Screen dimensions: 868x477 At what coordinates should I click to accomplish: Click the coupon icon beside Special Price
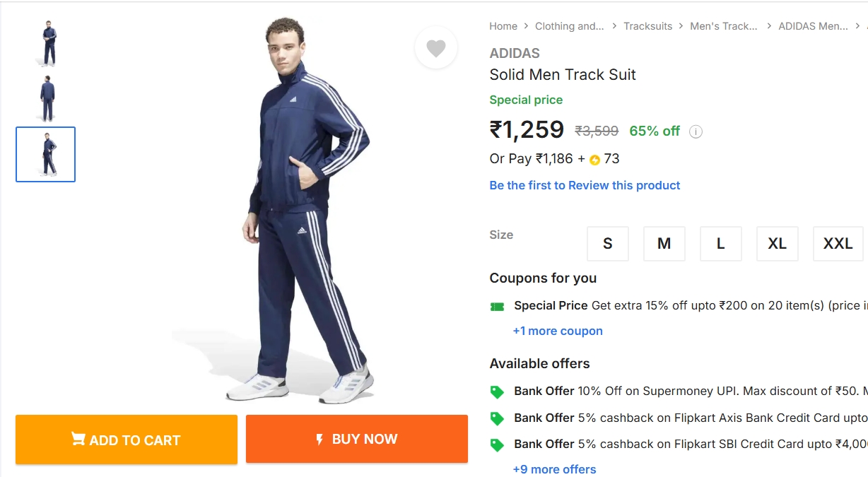[x=496, y=305]
